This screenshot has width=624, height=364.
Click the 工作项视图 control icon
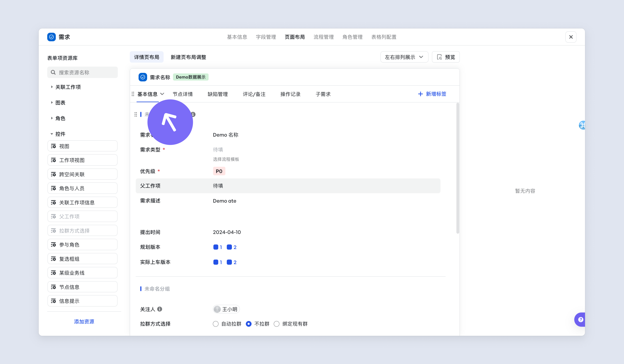pos(53,160)
